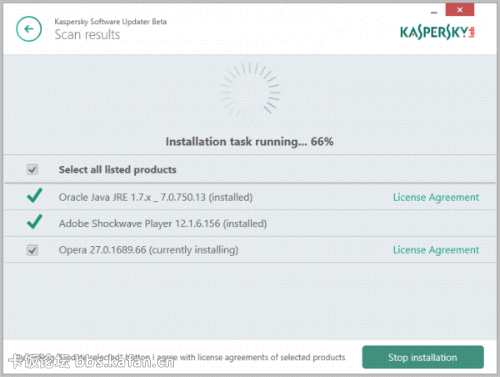
Task: Go back with the circular arrow button
Action: 29,29
